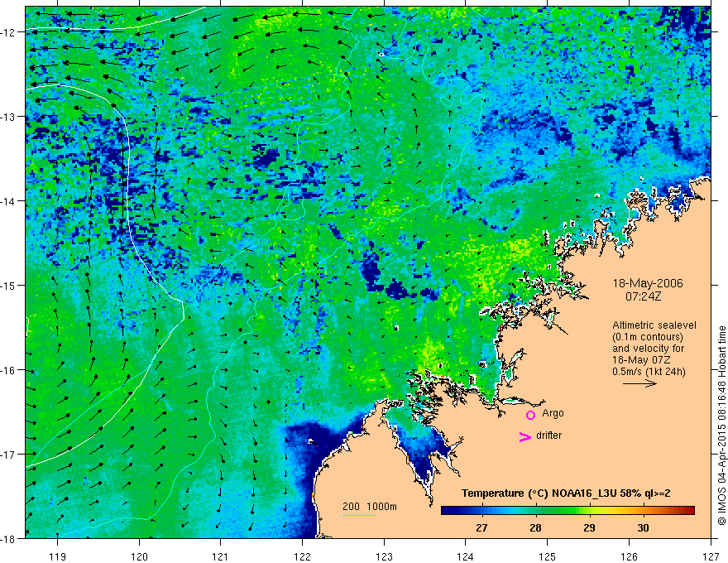Click the temperature color bar near 29
Viewport: 728px width, 563px height.
click(x=589, y=511)
